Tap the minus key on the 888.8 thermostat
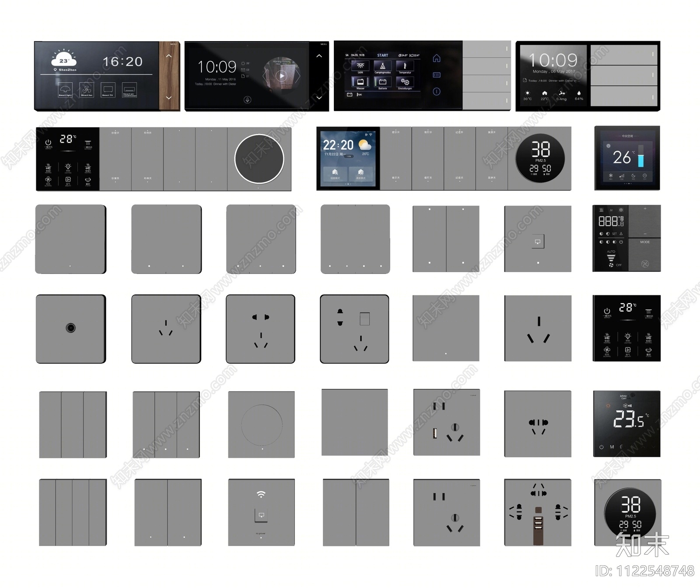The image size is (700, 588). click(x=645, y=234)
